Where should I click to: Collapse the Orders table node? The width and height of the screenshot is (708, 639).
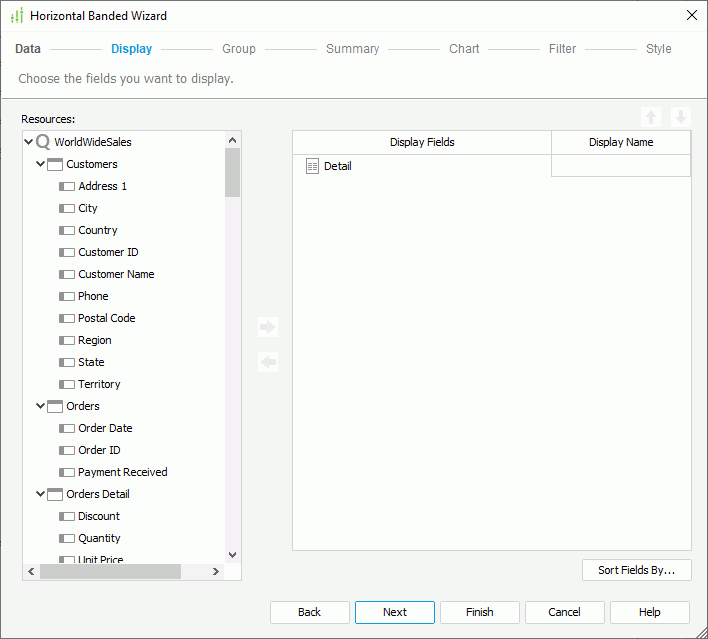click(41, 406)
